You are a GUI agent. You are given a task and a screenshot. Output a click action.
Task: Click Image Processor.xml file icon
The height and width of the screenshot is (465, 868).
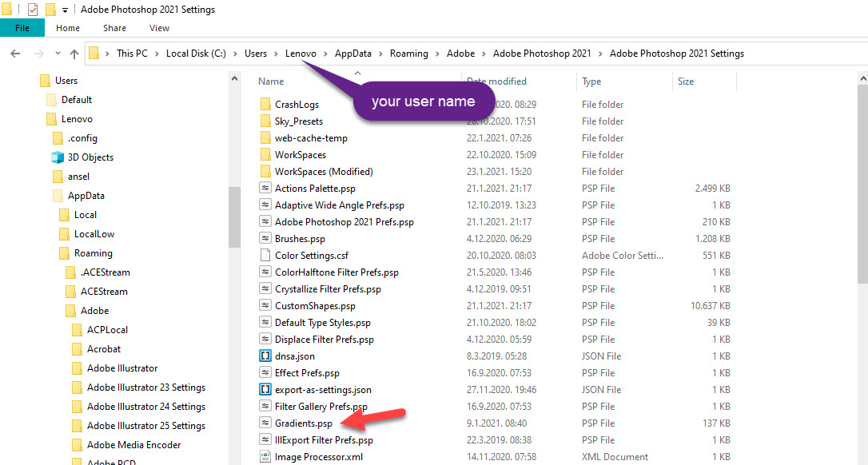265,457
